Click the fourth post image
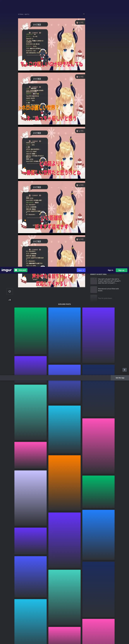 [52, 207]
